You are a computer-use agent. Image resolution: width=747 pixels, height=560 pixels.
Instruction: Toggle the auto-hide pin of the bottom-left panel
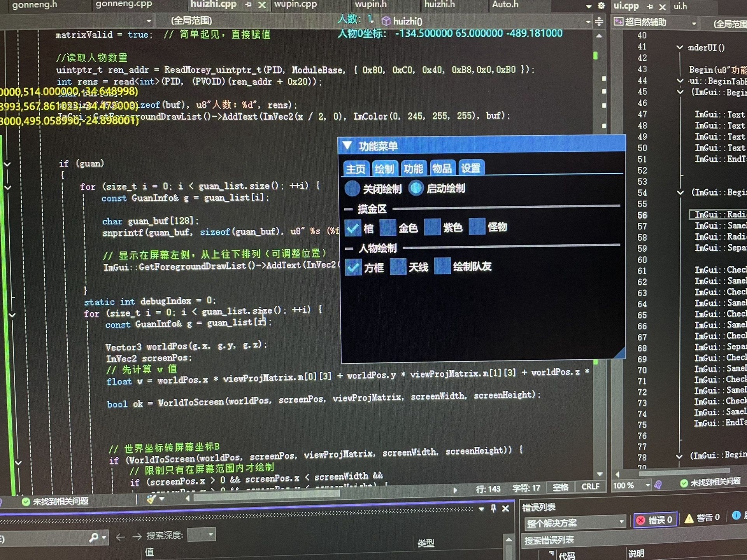(493, 508)
